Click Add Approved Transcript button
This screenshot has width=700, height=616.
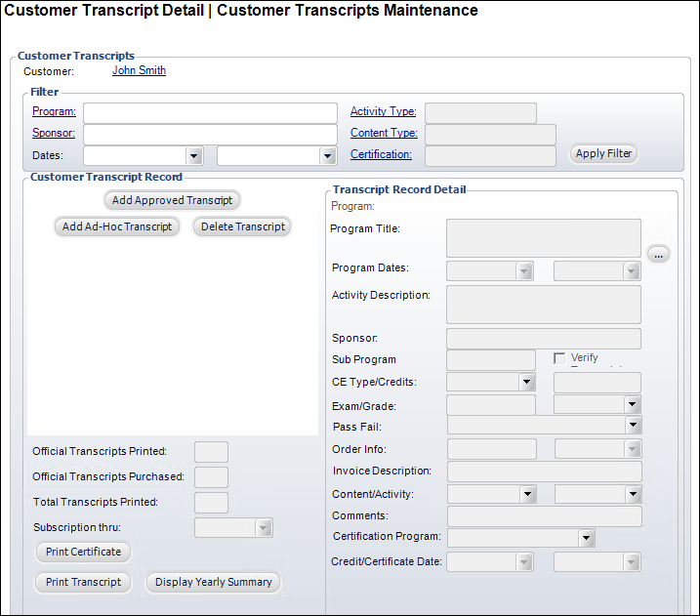click(173, 200)
